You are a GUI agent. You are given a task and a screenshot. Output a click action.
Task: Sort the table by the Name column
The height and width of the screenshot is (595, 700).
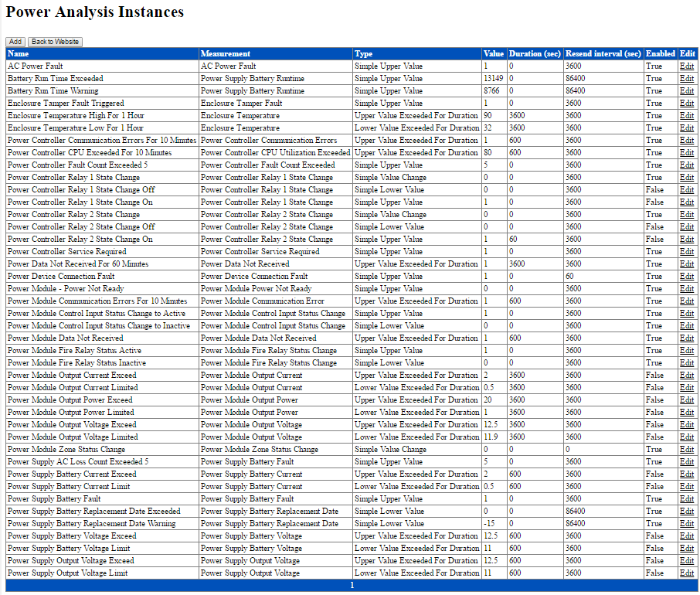pyautogui.click(x=17, y=53)
